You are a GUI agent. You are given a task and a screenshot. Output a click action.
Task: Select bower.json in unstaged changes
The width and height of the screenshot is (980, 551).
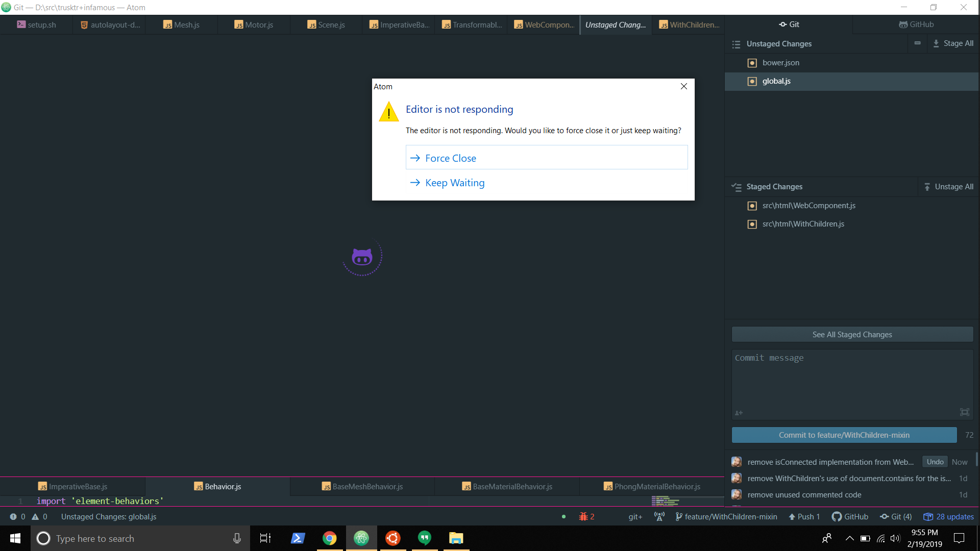[x=781, y=63]
